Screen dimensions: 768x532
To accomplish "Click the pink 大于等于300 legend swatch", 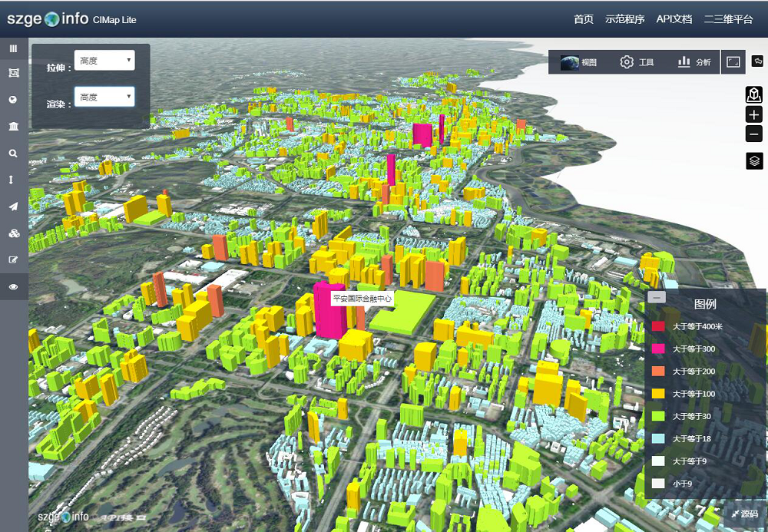I will point(658,349).
